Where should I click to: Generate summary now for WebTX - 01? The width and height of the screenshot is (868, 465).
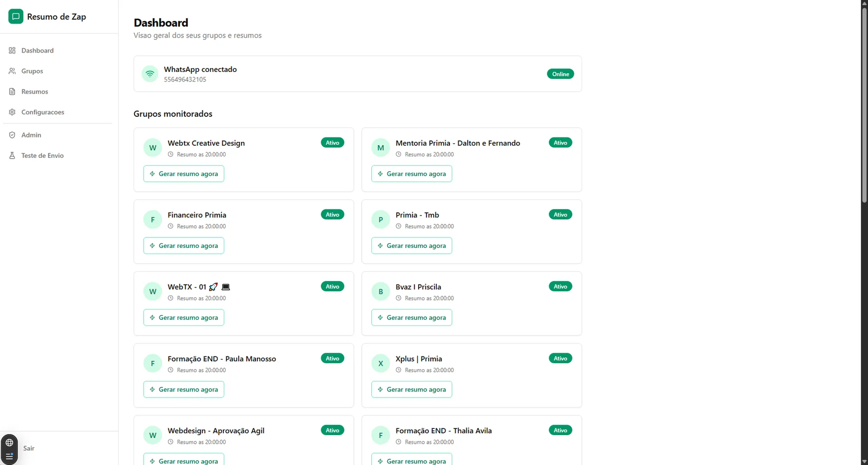[x=184, y=317]
